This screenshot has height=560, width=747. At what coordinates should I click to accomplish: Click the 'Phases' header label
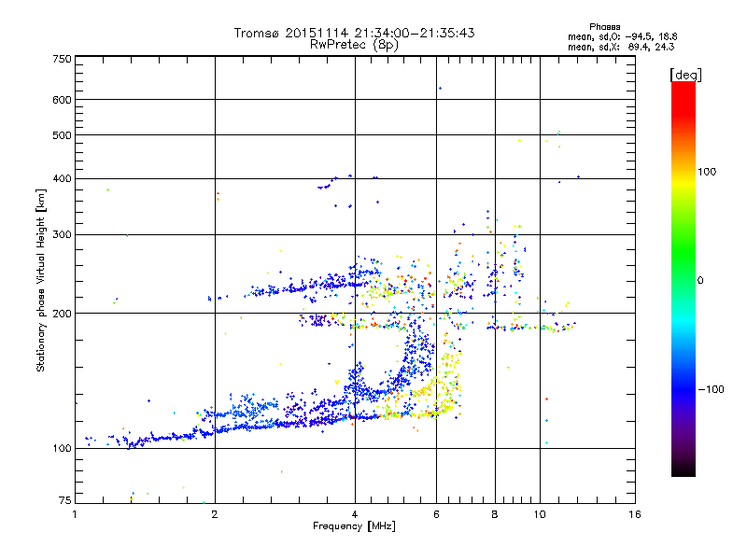pyautogui.click(x=604, y=27)
